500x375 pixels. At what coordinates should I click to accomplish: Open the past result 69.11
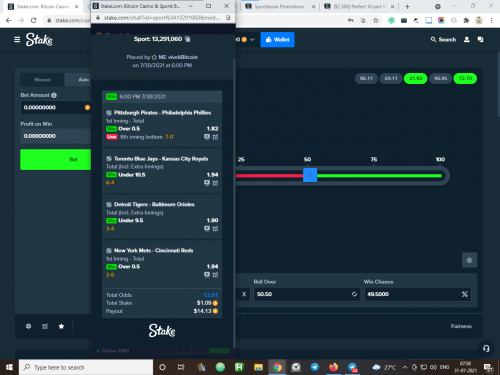(x=391, y=78)
